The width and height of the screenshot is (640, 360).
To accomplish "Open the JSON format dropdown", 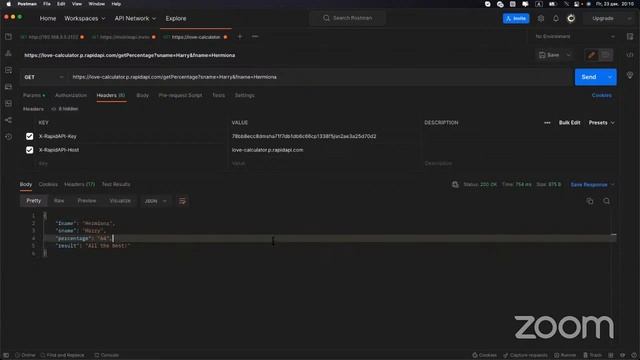I will pyautogui.click(x=155, y=201).
